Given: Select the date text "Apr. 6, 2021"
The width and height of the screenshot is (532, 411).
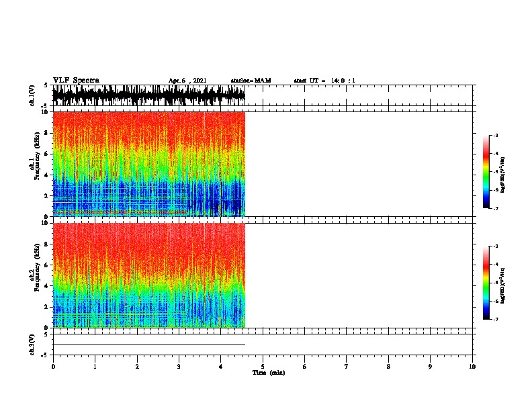Looking at the screenshot, I should pos(187,81).
